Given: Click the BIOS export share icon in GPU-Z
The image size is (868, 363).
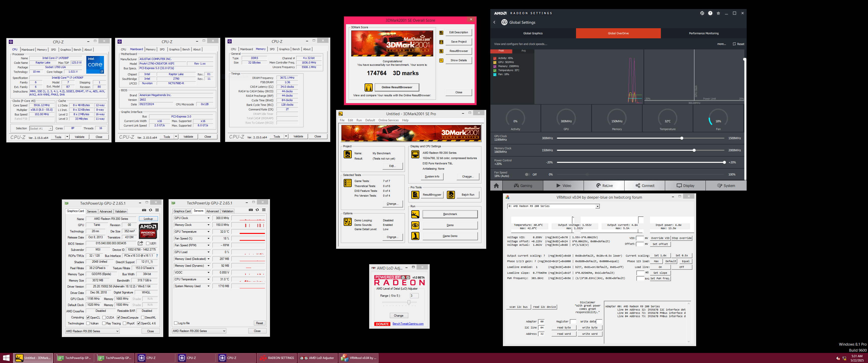Looking at the screenshot, I should pos(140,243).
